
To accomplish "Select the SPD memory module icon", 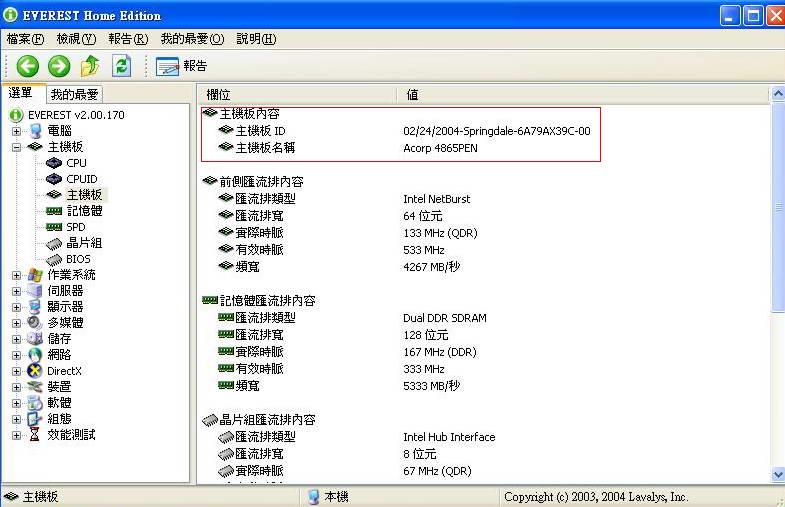I will coord(54,227).
